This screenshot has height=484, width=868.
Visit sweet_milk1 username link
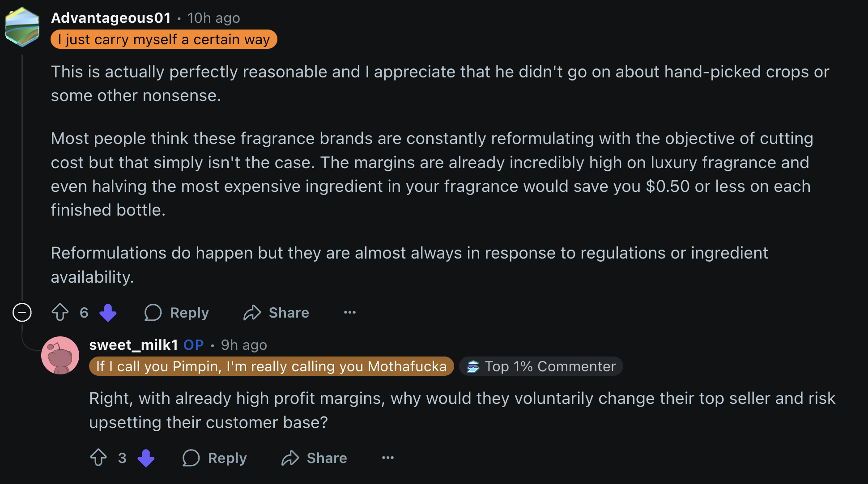tap(133, 345)
